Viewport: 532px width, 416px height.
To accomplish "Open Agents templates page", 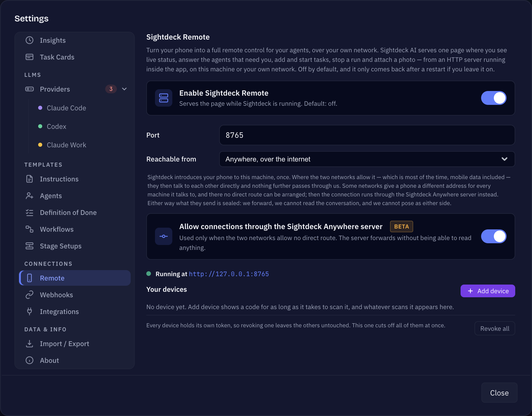I will [x=75, y=196].
